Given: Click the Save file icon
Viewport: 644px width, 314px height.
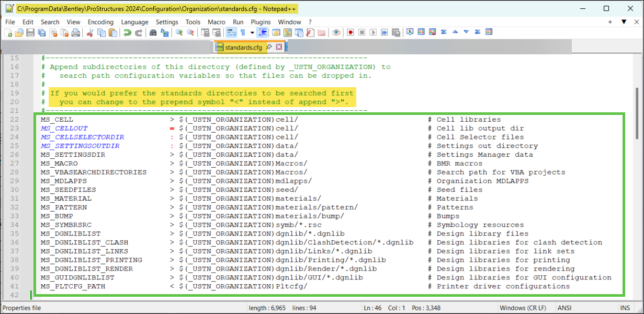Looking at the screenshot, I should [x=30, y=32].
